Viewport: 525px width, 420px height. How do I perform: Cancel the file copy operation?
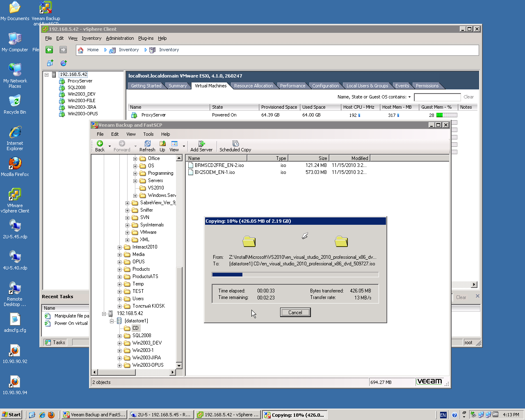point(295,313)
